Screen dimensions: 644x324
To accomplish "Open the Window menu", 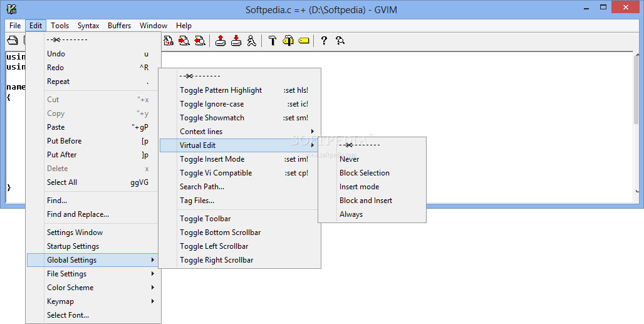I will pyautogui.click(x=153, y=26).
